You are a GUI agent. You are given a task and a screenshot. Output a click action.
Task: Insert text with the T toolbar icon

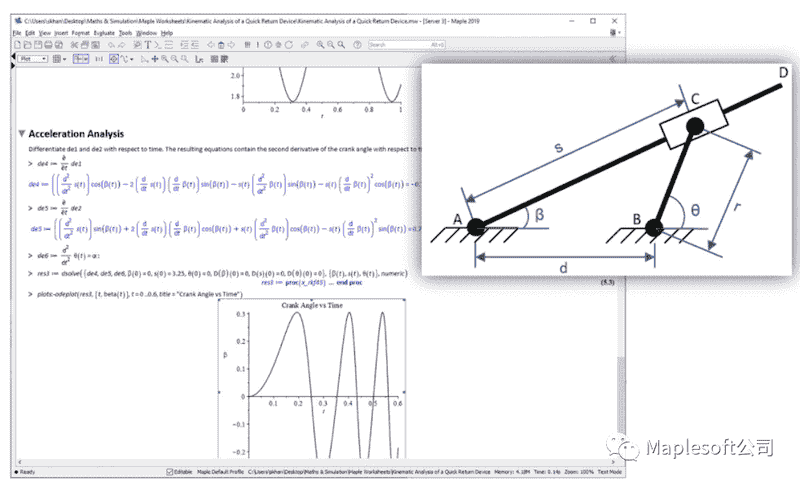coord(148,45)
